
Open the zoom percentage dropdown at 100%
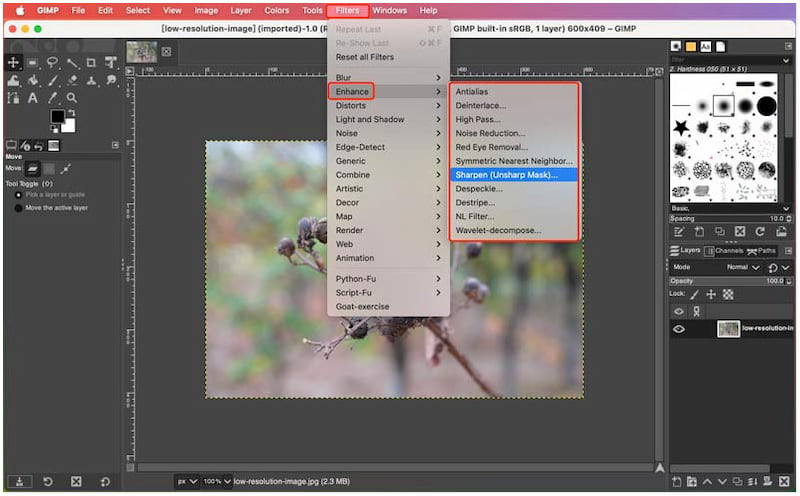pyautogui.click(x=213, y=481)
